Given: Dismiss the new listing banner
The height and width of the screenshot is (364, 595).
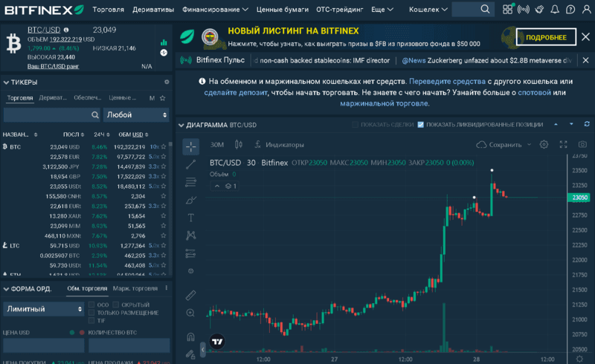Looking at the screenshot, I should [x=585, y=37].
